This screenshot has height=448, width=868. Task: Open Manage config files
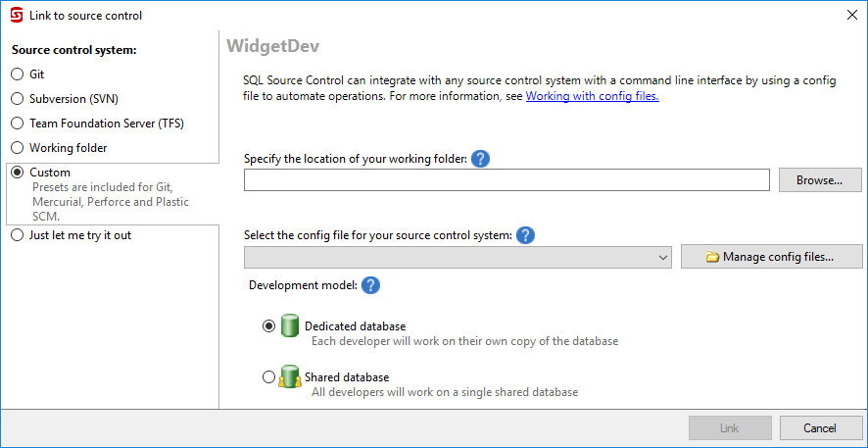(771, 257)
